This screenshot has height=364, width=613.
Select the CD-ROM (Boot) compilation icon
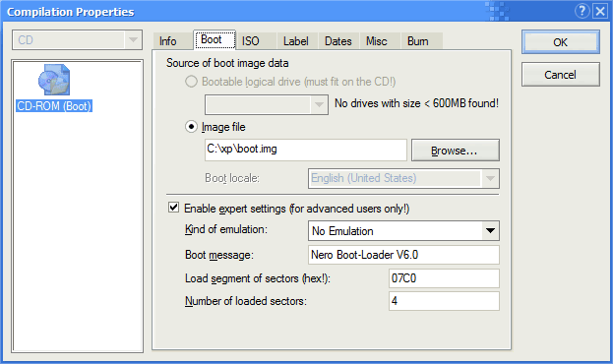54,80
